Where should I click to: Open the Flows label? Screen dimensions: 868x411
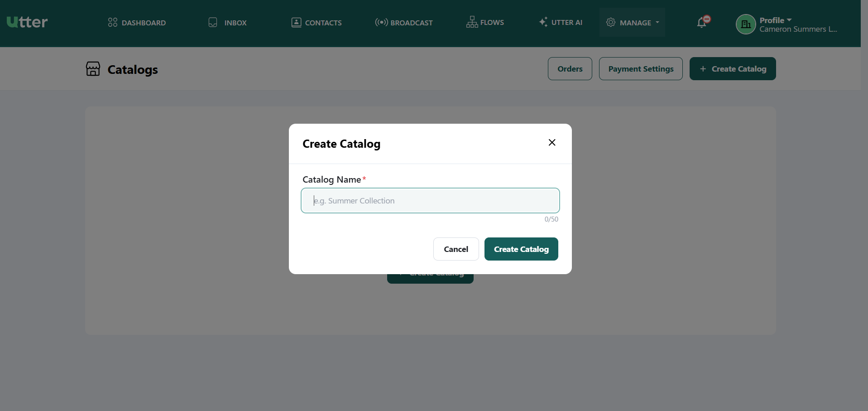click(x=492, y=22)
